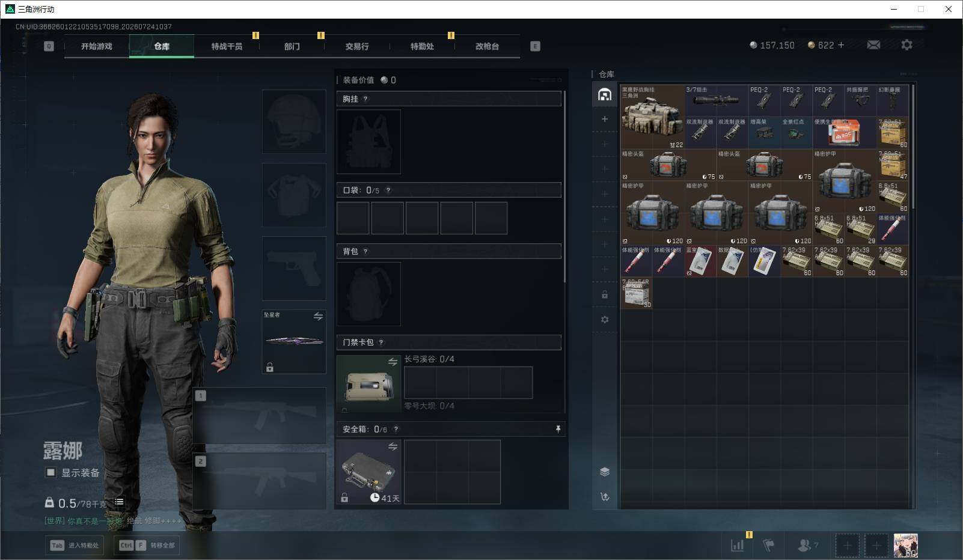
Task: Show help for 口袋 question mark
Action: pos(388,190)
